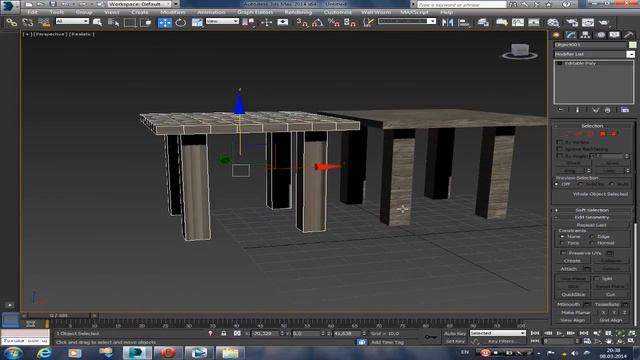Click the Make Planar button
This screenshot has height=360, width=640.
pos(576,312)
